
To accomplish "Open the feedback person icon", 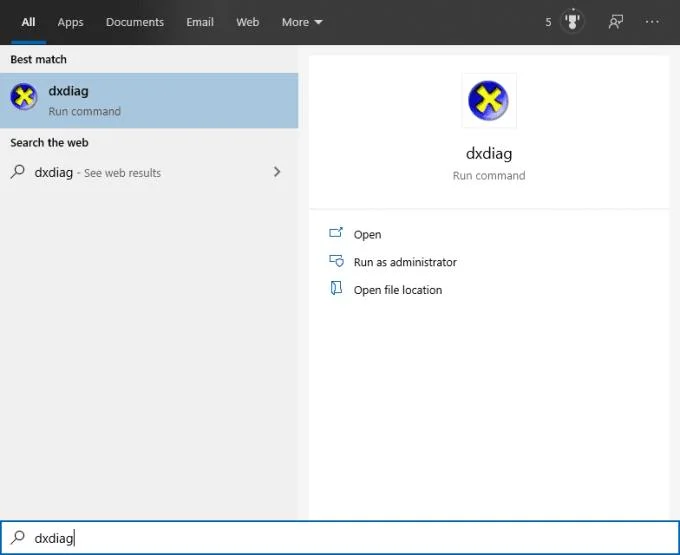I will click(616, 21).
